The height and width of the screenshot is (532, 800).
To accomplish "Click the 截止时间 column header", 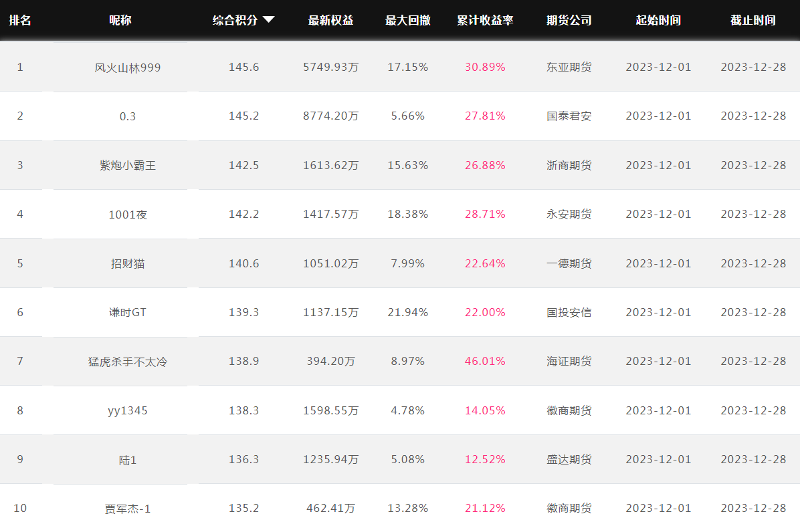I will click(753, 20).
